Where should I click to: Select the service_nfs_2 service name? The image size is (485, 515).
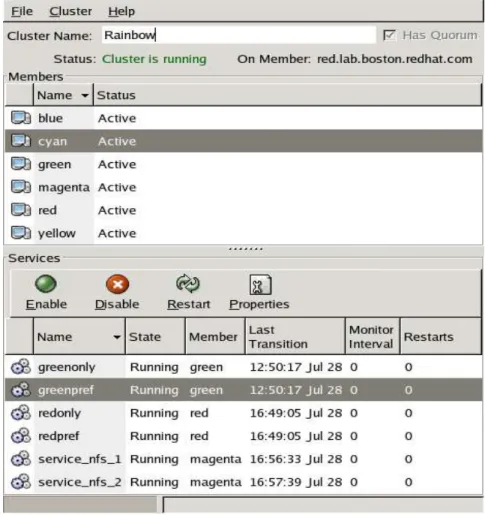[79, 482]
